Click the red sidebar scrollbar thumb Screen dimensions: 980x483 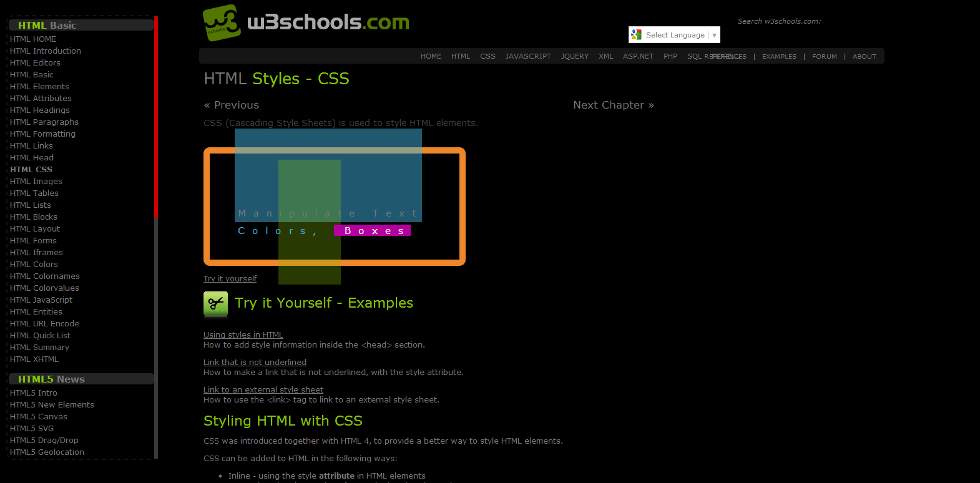[156, 117]
